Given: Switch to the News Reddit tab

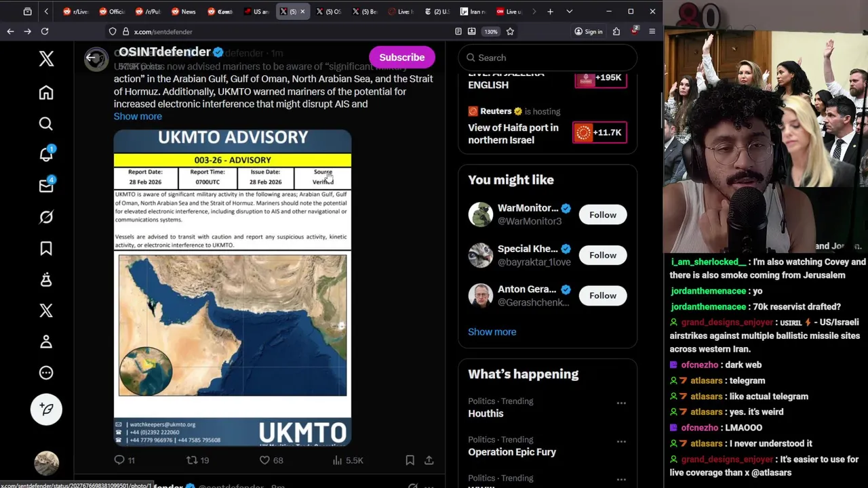Looking at the screenshot, I should (184, 12).
